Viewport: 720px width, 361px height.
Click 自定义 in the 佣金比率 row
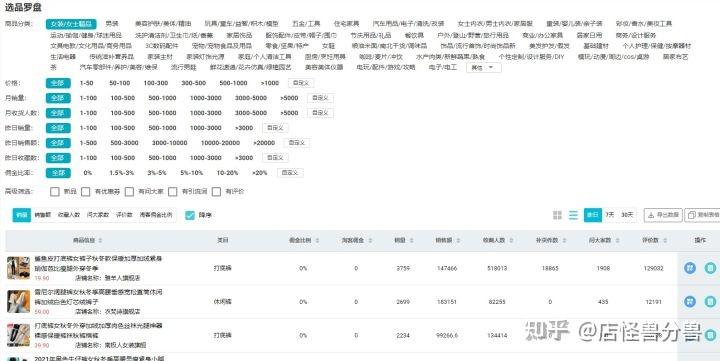[x=290, y=173]
